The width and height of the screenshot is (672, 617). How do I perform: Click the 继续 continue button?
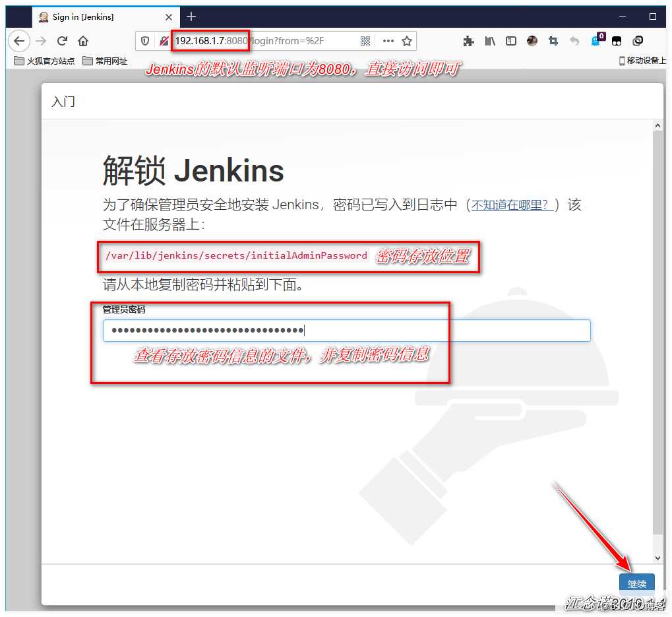[636, 583]
